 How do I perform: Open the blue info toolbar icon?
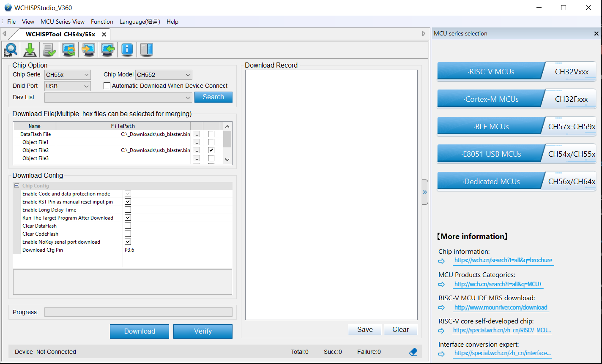pyautogui.click(x=127, y=50)
